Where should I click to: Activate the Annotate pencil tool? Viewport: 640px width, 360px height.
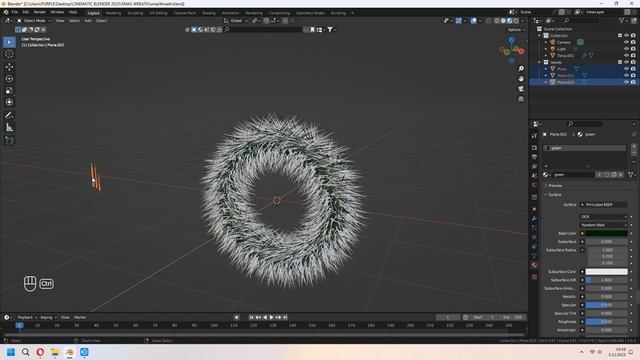pyautogui.click(x=9, y=116)
